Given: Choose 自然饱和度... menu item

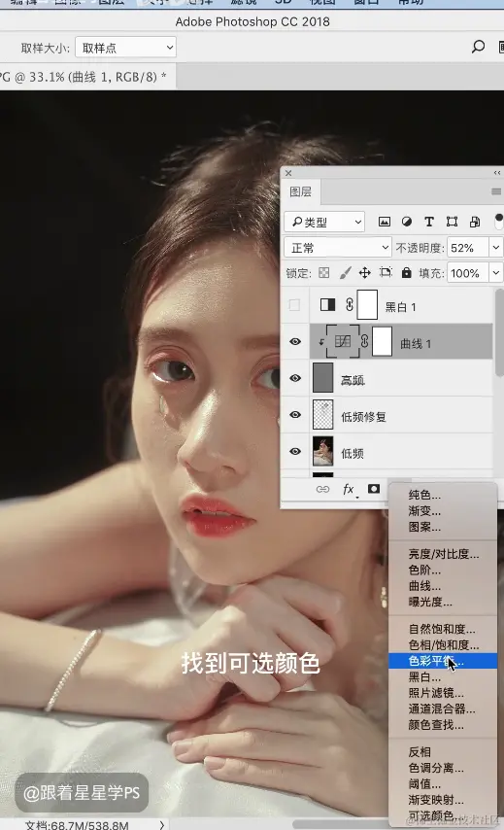Looking at the screenshot, I should (443, 628).
